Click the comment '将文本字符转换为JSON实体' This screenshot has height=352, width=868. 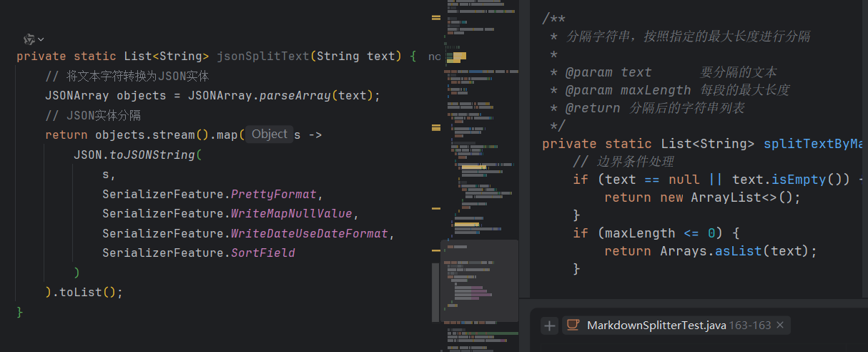coord(127,76)
